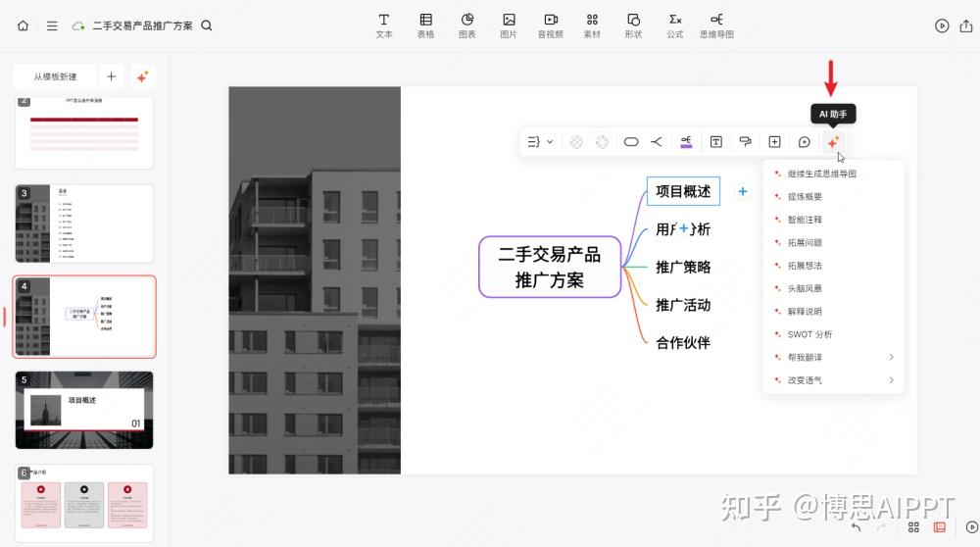Image resolution: width=980 pixels, height=547 pixels.
Task: Open slide 3 thumbnail
Action: [83, 224]
